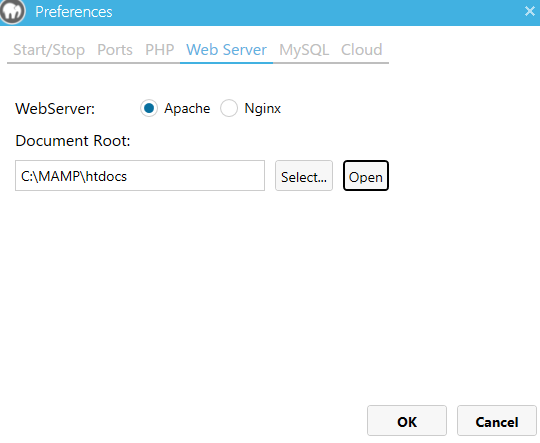
Task: Click the WebServer label
Action: click(x=55, y=109)
